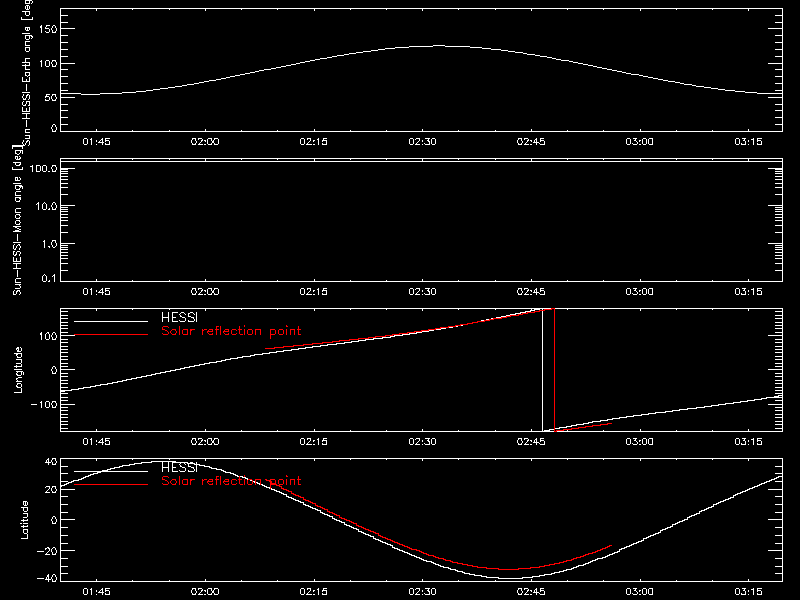Click the Latitude axis title
Image resolution: width=800 pixels, height=600 pixels.
[24, 520]
